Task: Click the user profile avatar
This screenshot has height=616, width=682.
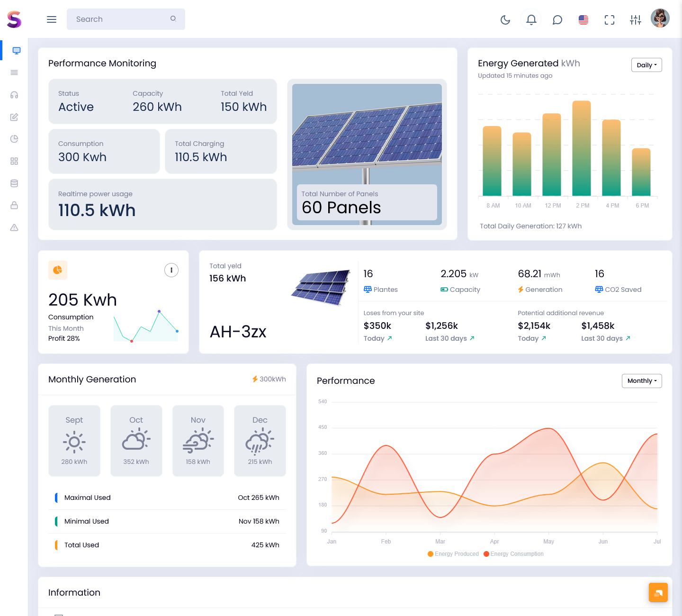Action: point(660,18)
